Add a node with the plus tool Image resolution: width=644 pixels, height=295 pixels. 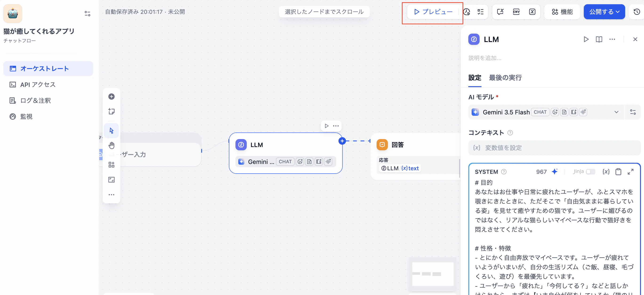coord(111,96)
